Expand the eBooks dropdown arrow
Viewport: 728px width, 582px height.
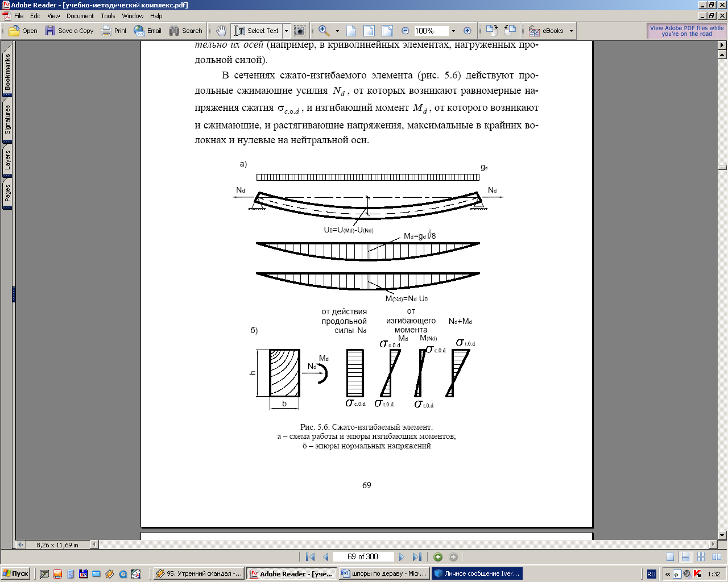tap(571, 31)
